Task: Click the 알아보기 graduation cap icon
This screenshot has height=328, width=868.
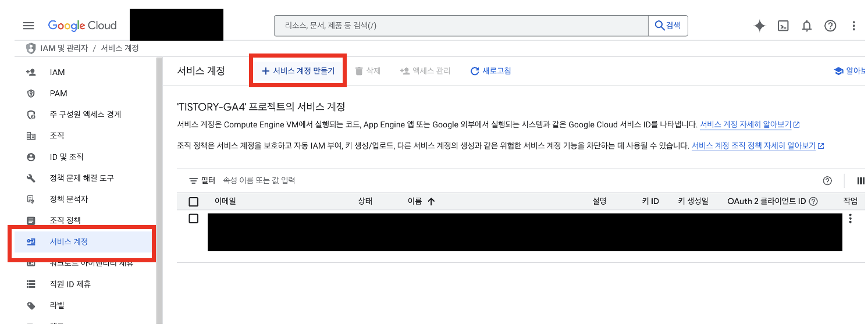Action: (x=838, y=71)
